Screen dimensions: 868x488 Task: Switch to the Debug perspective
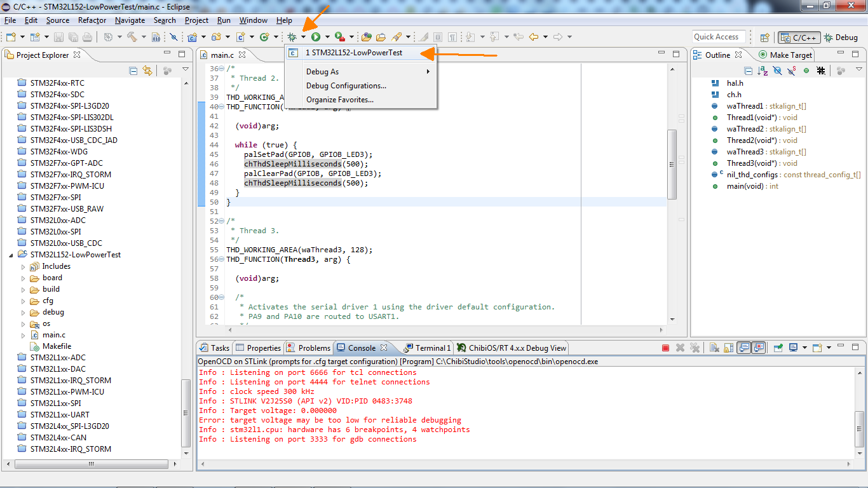pos(841,37)
